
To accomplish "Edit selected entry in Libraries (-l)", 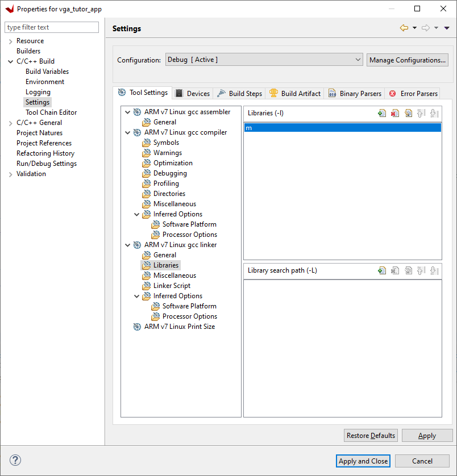I will point(408,113).
